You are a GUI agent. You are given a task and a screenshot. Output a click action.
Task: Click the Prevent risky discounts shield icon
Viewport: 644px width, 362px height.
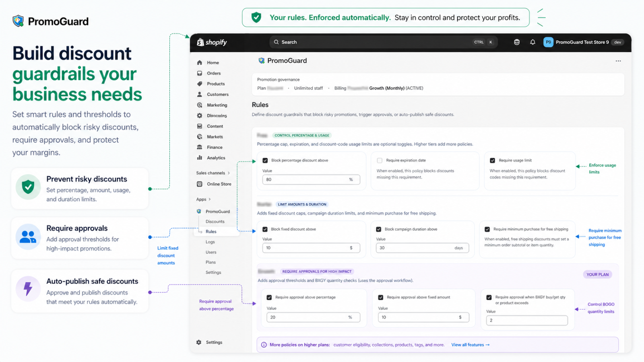[x=28, y=187]
